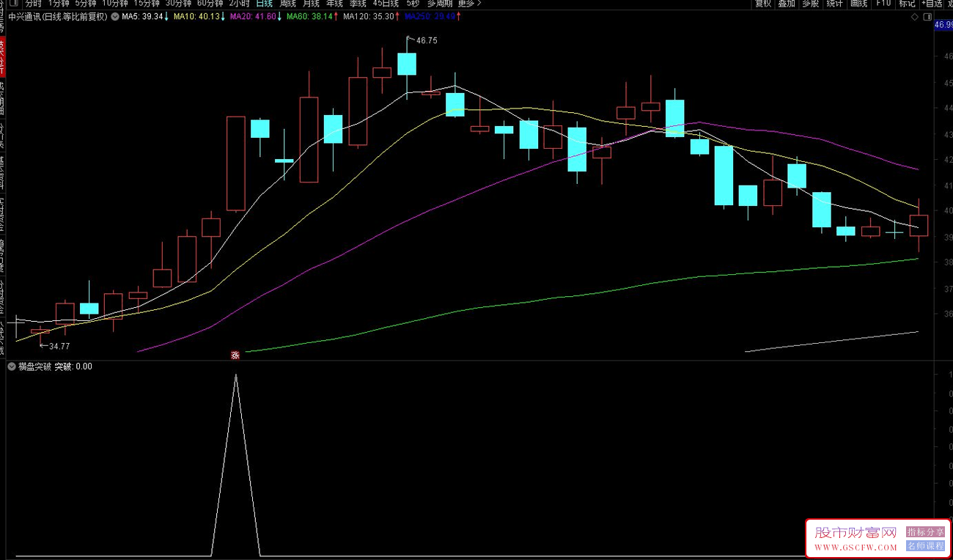Select the 30分钟 period tab
This screenshot has height=560, width=953.
coord(178,4)
